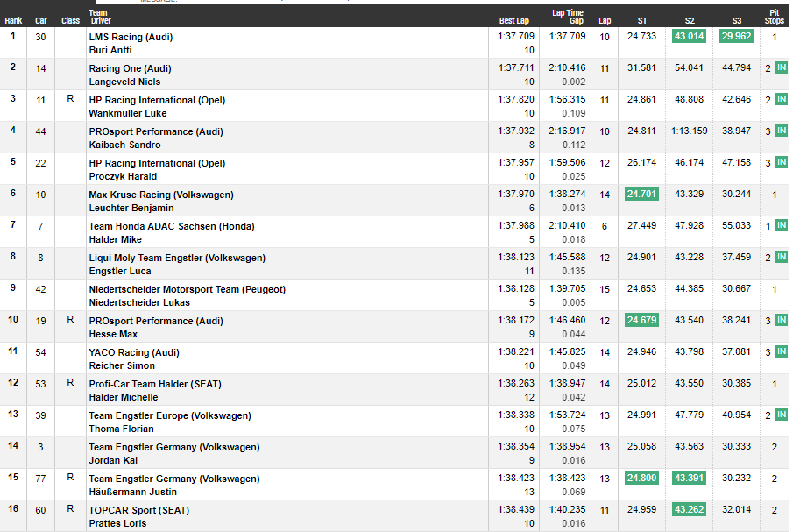Select driver Niedertscheider Lukas

[x=139, y=302]
